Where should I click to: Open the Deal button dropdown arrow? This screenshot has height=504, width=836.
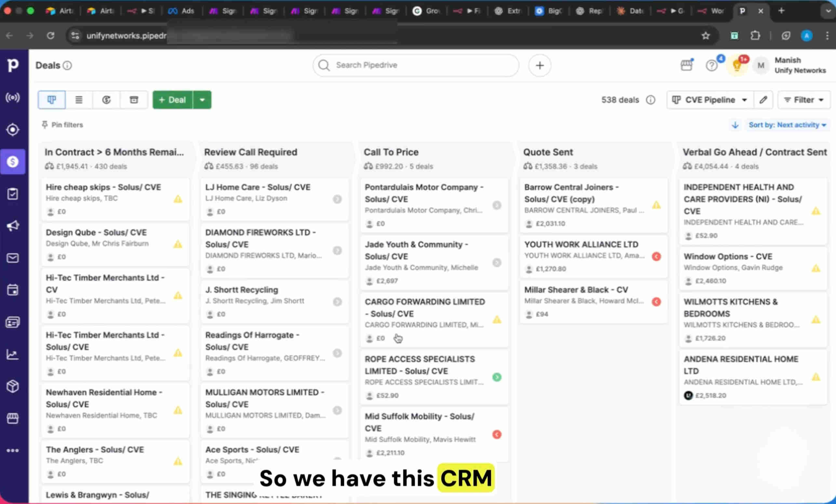tap(202, 100)
